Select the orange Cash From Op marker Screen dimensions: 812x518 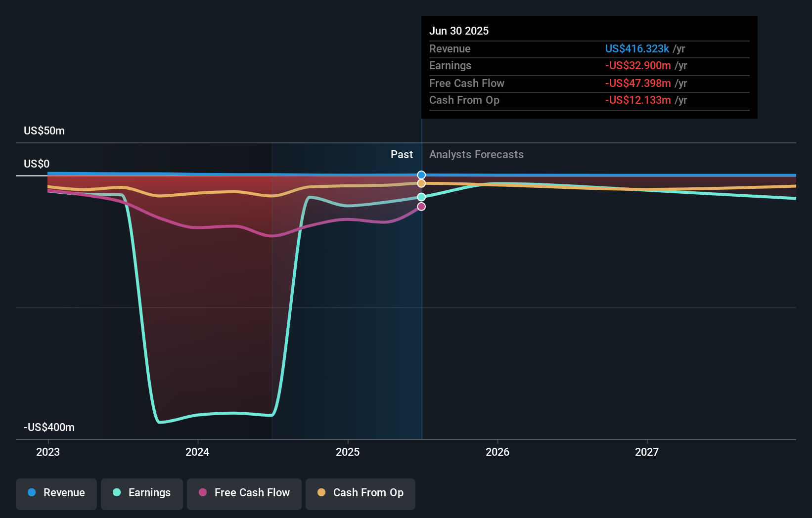point(421,183)
